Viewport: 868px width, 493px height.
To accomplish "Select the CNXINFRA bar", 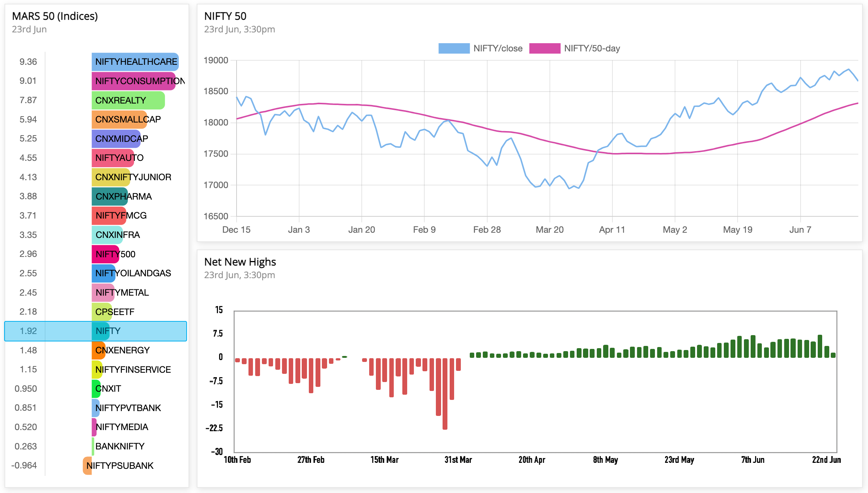I will click(107, 235).
